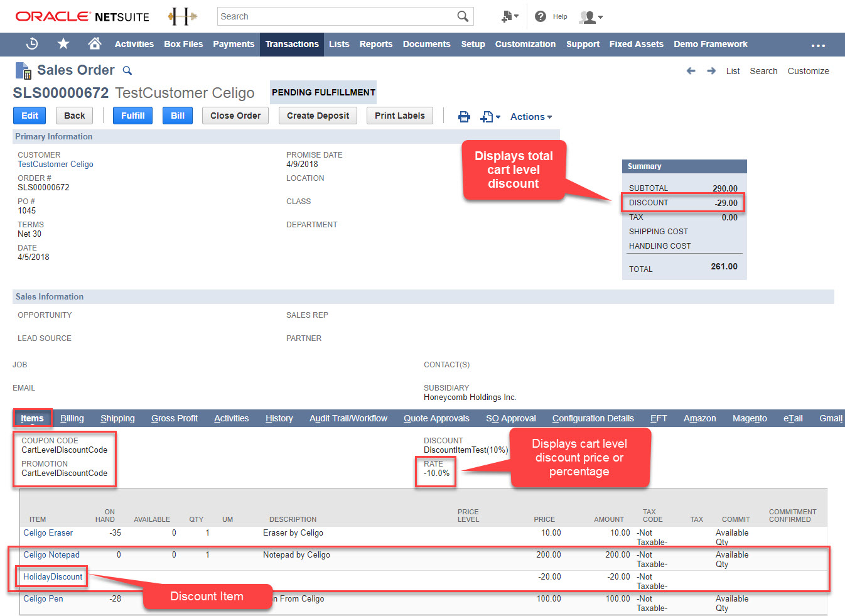Navigate forward using the right arrow icon
The width and height of the screenshot is (845, 616).
pos(711,71)
